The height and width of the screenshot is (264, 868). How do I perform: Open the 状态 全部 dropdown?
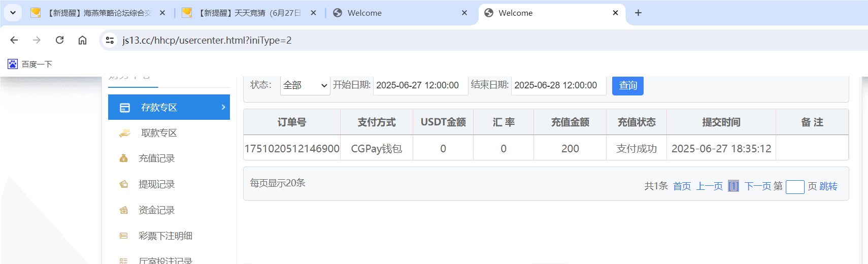pyautogui.click(x=305, y=85)
